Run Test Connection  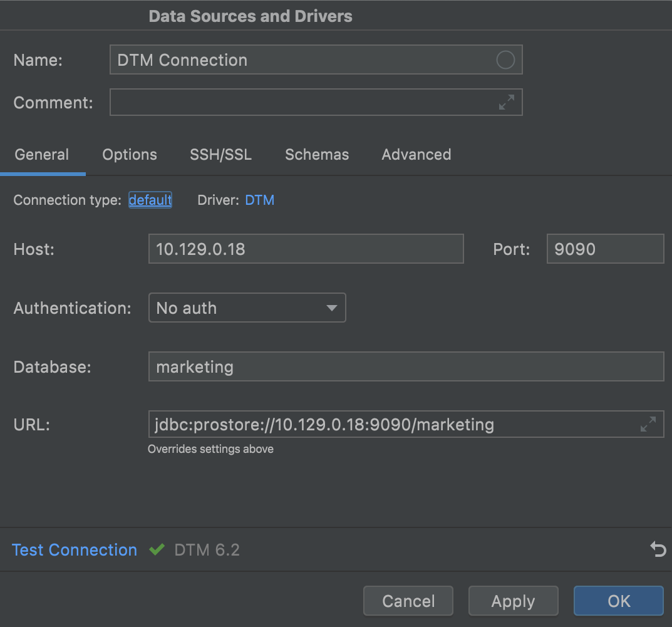(75, 550)
